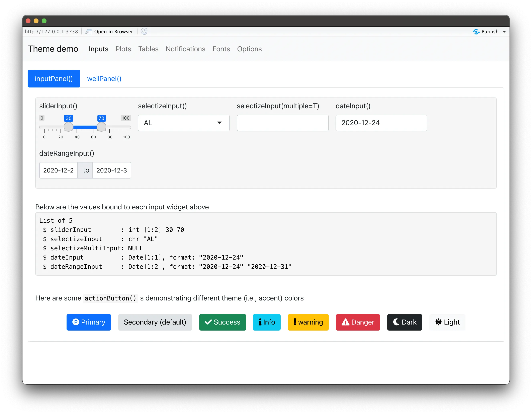The height and width of the screenshot is (414, 532).
Task: Click the reload app icon
Action: (144, 31)
